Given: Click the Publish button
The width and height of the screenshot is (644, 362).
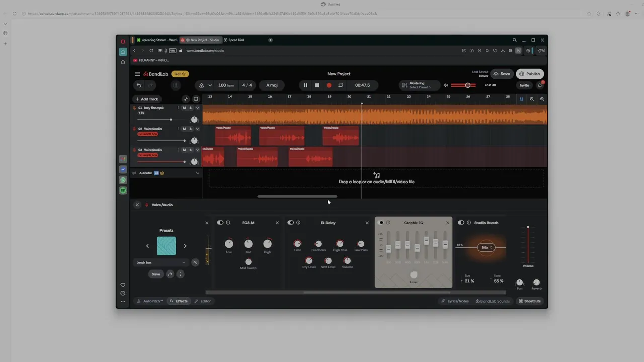Looking at the screenshot, I should tap(530, 74).
